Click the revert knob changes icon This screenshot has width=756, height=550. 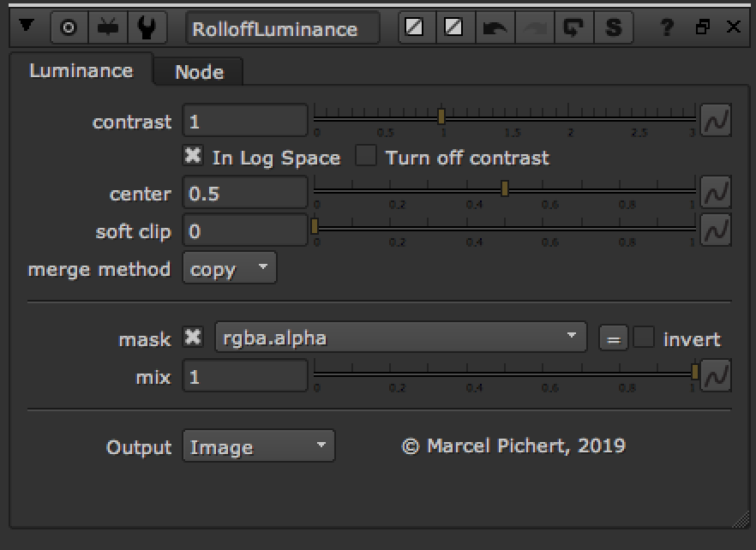(573, 28)
